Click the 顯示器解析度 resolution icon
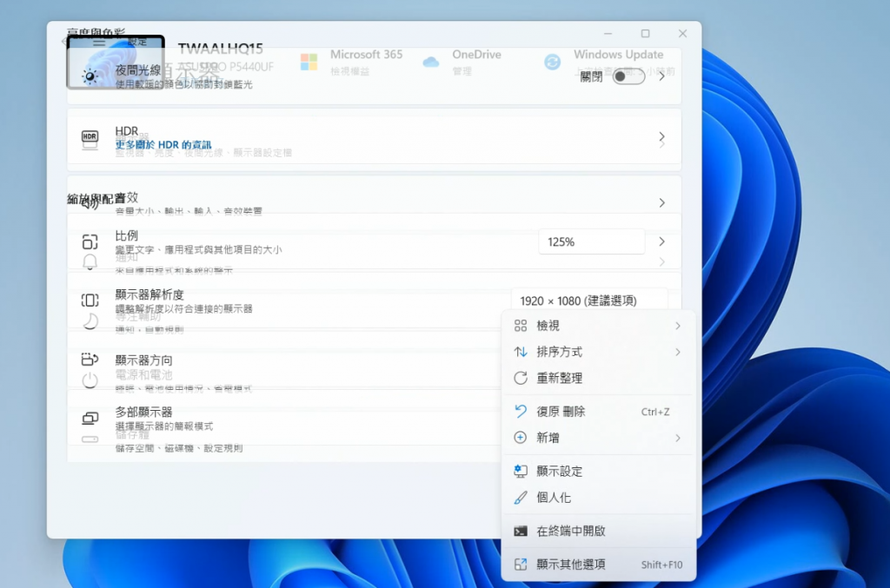 point(90,301)
